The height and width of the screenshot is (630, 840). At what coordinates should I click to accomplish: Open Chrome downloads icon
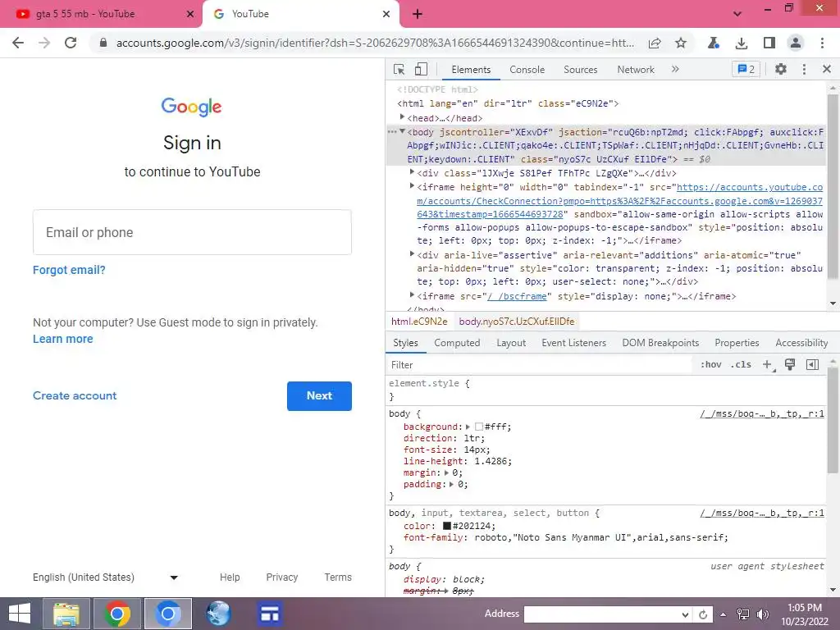point(742,43)
